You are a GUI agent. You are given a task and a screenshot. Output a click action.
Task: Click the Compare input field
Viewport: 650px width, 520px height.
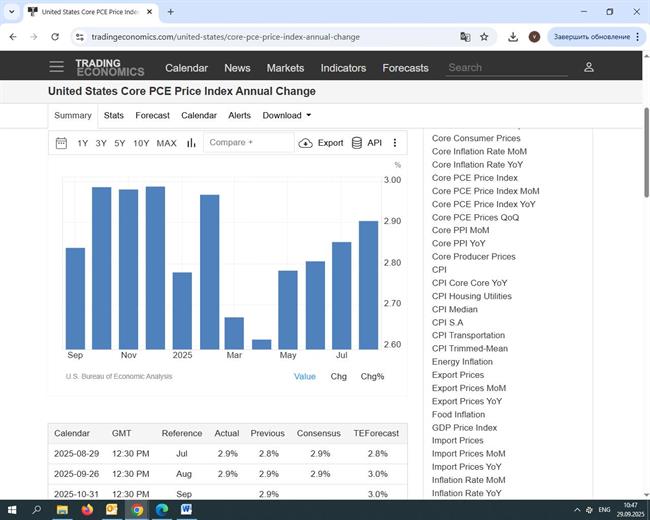coord(248,143)
